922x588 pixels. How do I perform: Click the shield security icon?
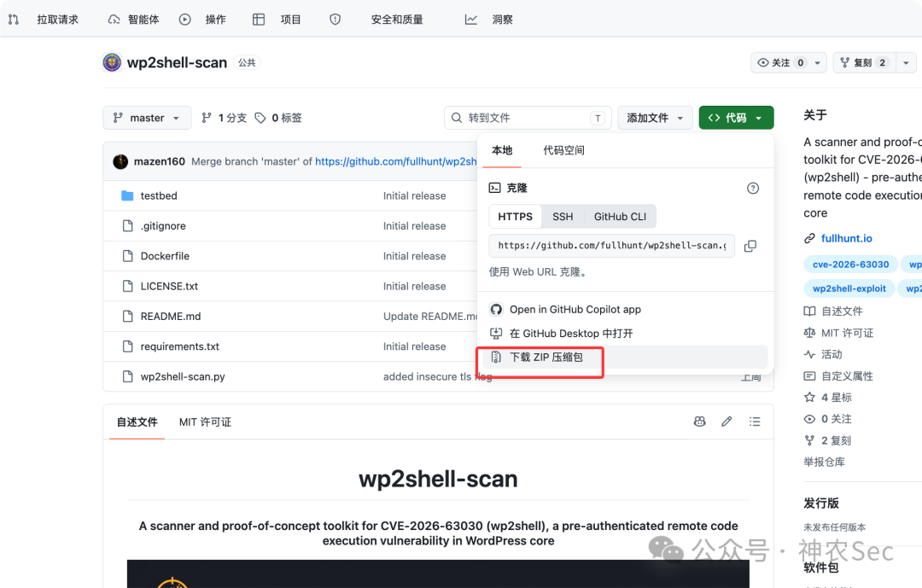(336, 20)
